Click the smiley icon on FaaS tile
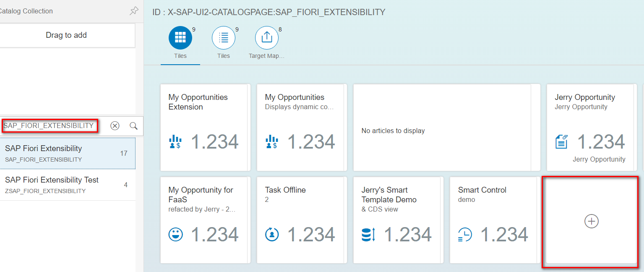644x272 pixels. coord(176,234)
